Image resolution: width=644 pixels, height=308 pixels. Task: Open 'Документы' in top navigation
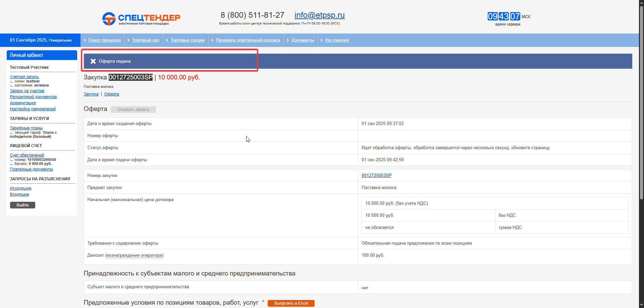pos(303,40)
